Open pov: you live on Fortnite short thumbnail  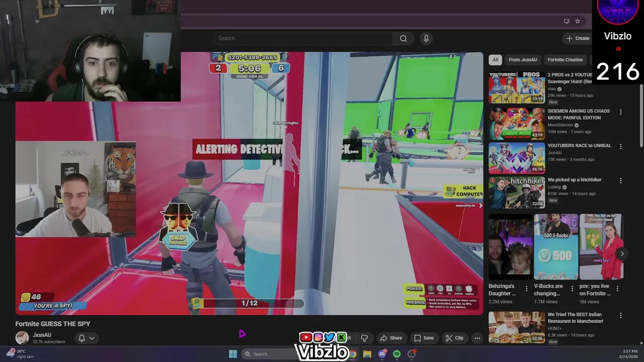click(x=601, y=247)
